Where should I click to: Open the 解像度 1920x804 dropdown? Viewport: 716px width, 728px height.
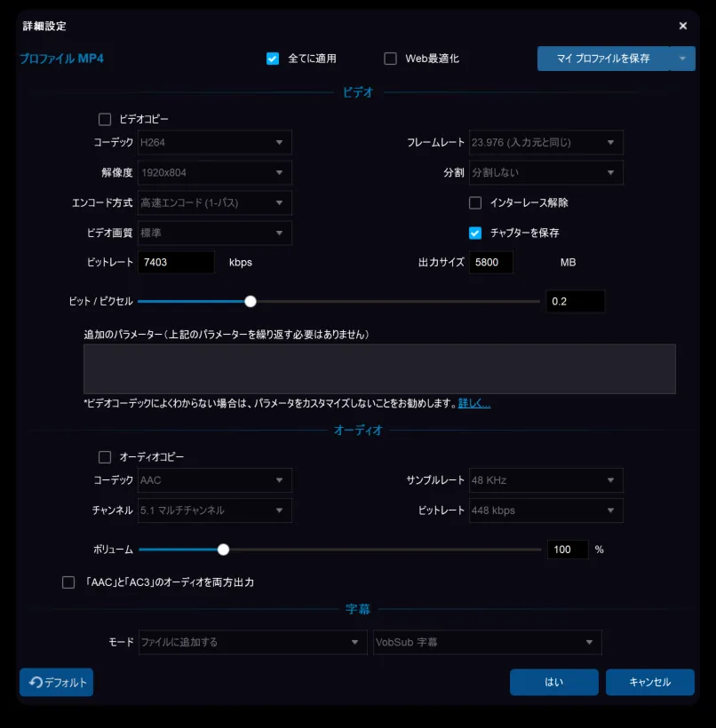pos(215,173)
